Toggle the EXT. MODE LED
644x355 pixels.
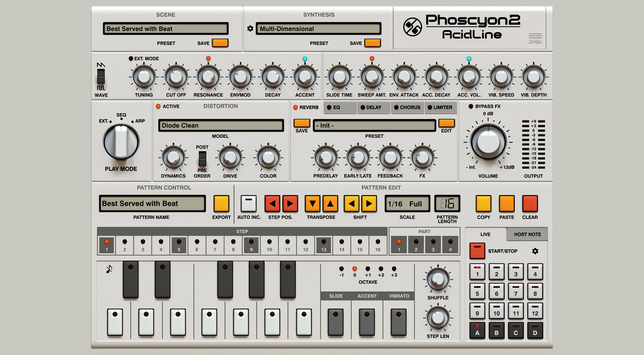pos(131,58)
